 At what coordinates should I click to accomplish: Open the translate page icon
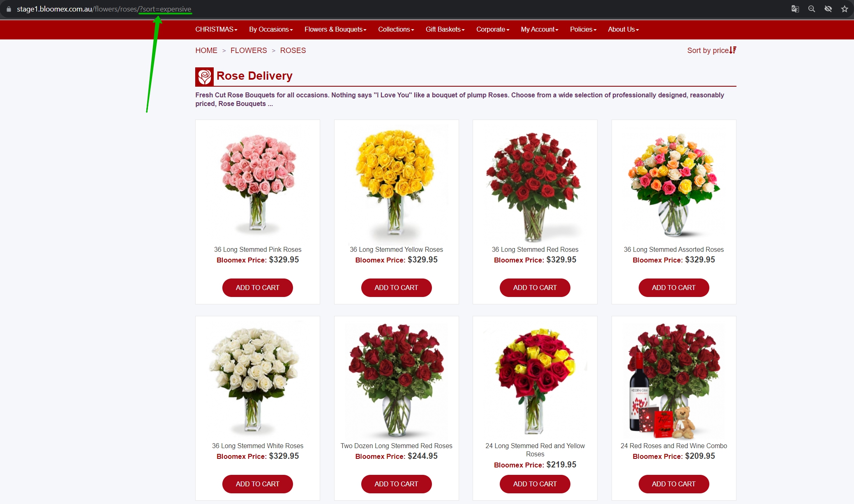(x=795, y=9)
